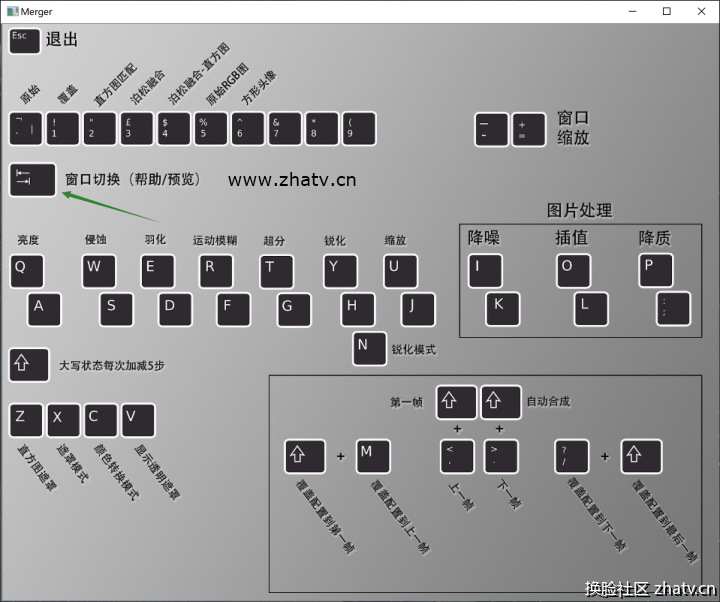Image resolution: width=720 pixels, height=602 pixels.
Task: Click the 退出 label
Action: coord(62,39)
